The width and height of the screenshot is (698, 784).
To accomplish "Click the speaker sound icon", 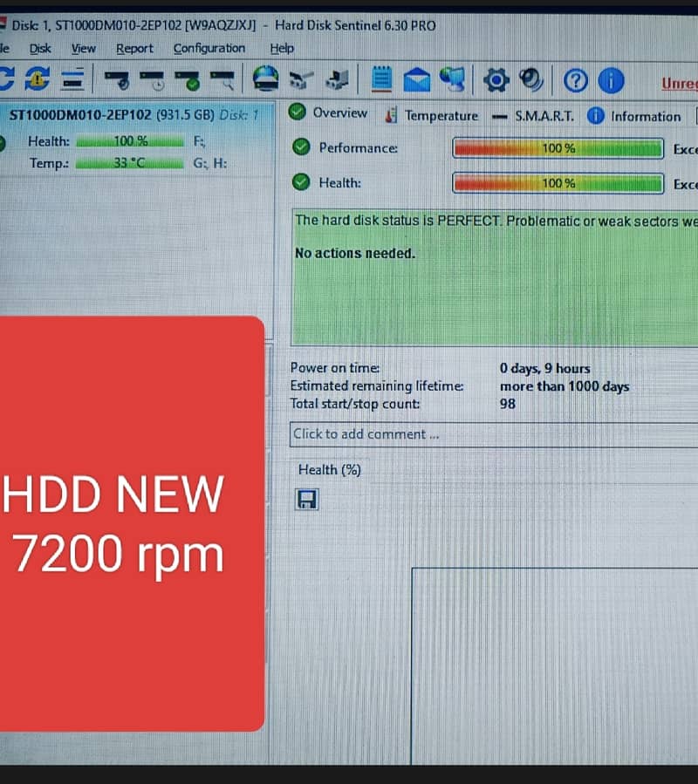I will tap(530, 79).
